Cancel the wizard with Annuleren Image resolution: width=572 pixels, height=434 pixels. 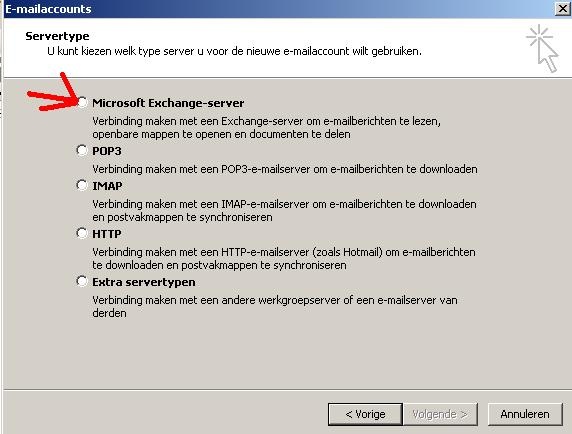point(525,414)
